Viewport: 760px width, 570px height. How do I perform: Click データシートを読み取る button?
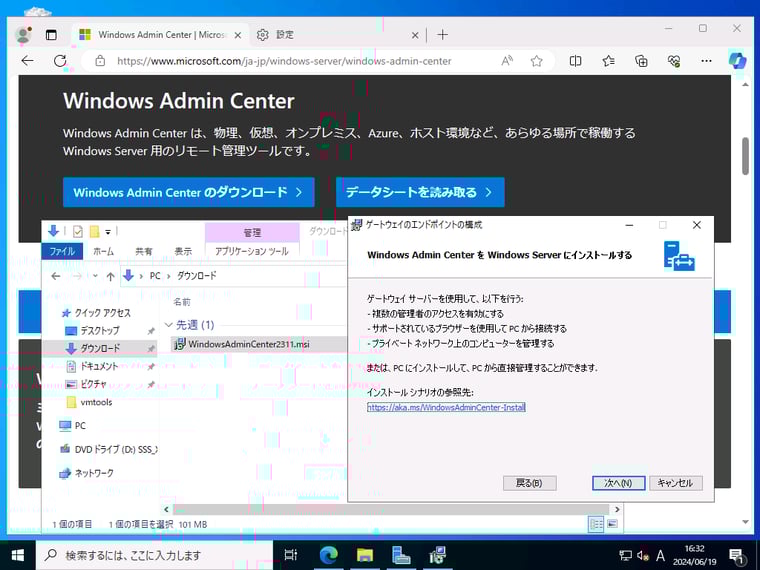pyautogui.click(x=420, y=192)
